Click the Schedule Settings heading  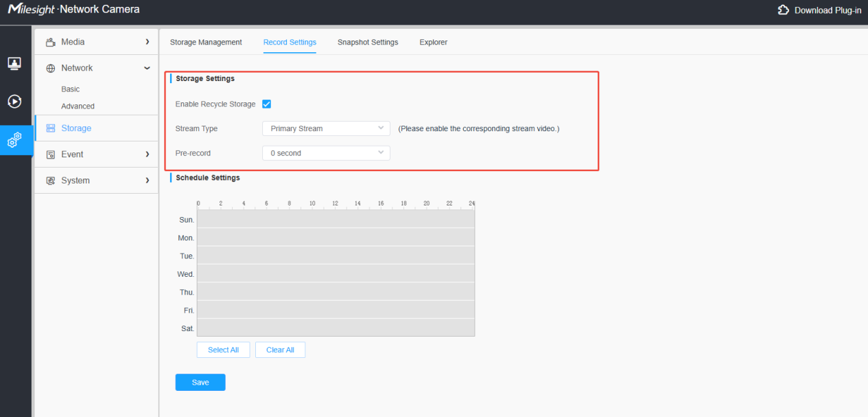tap(208, 178)
